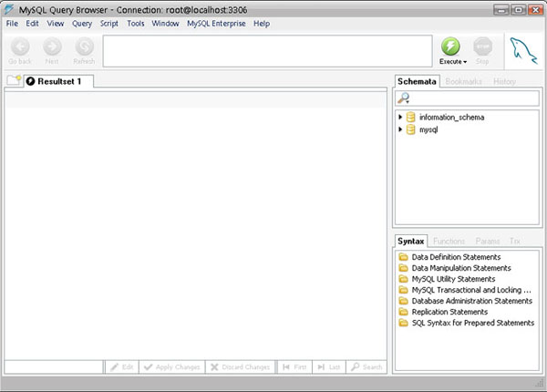Switch to the History tab

[504, 82]
